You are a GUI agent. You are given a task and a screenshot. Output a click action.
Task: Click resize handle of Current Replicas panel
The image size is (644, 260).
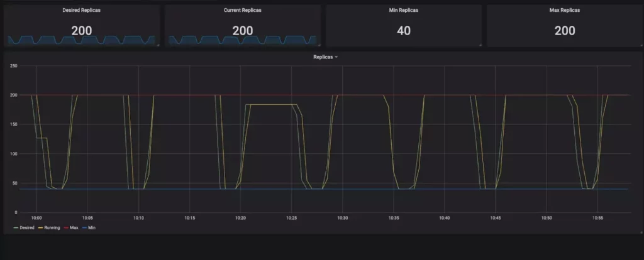[319, 45]
